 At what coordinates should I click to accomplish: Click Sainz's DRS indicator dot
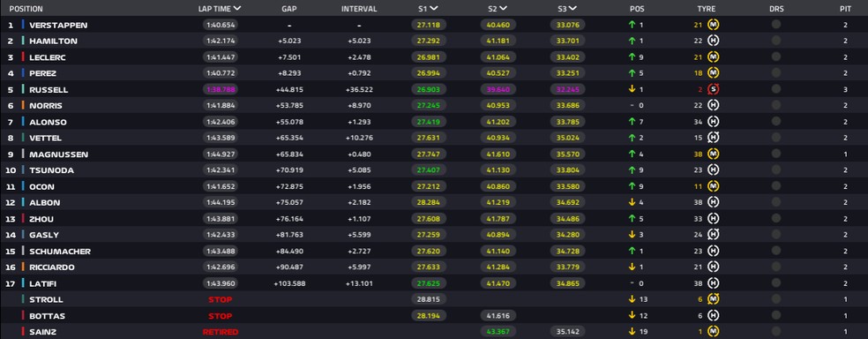776,332
